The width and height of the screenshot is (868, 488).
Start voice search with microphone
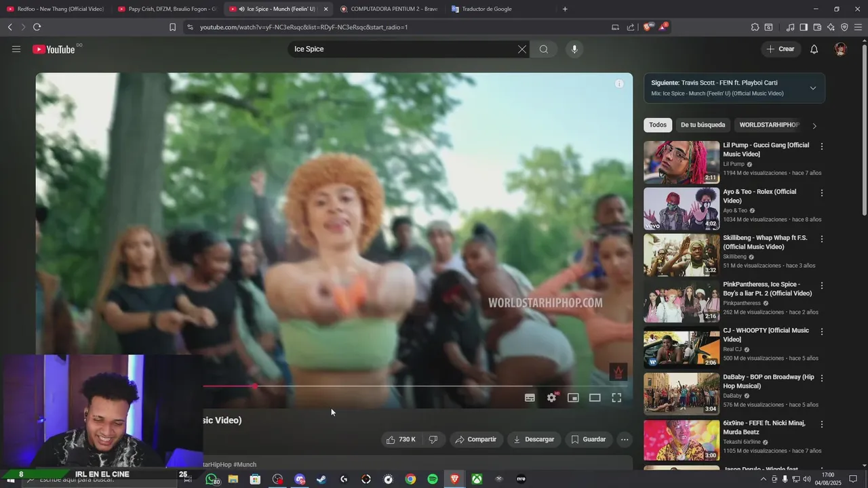tap(574, 49)
